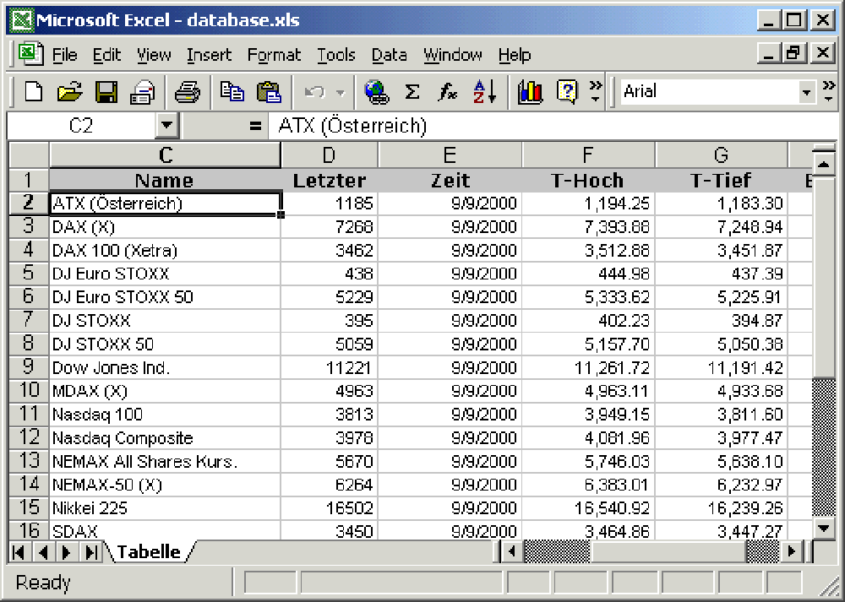Select column C header

[x=165, y=156]
